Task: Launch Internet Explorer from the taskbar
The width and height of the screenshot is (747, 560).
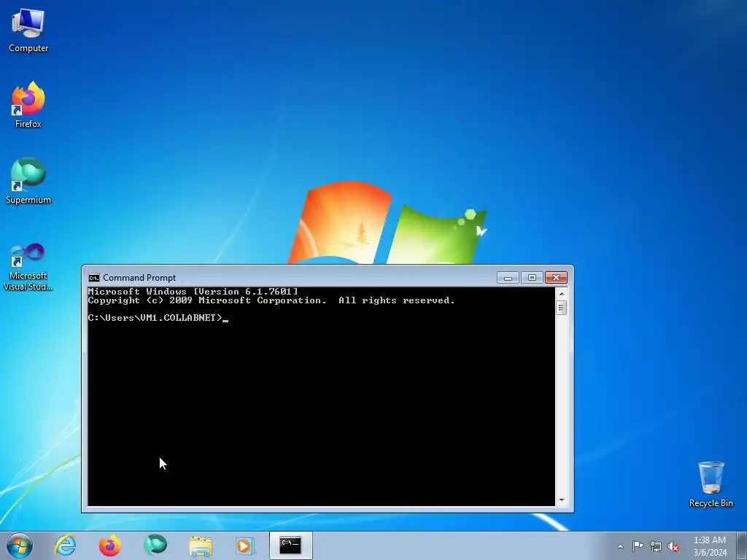Action: click(65, 545)
